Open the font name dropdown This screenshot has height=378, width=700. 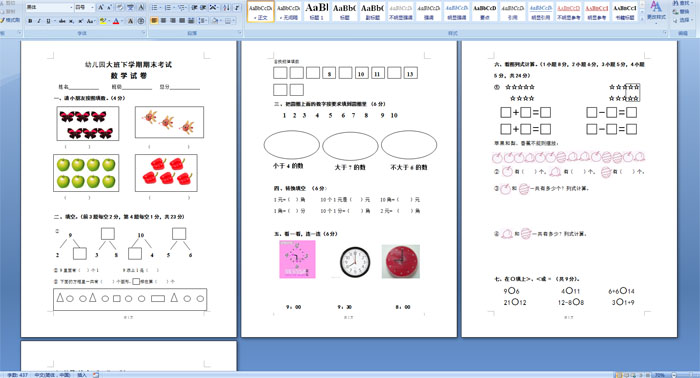(71, 8)
